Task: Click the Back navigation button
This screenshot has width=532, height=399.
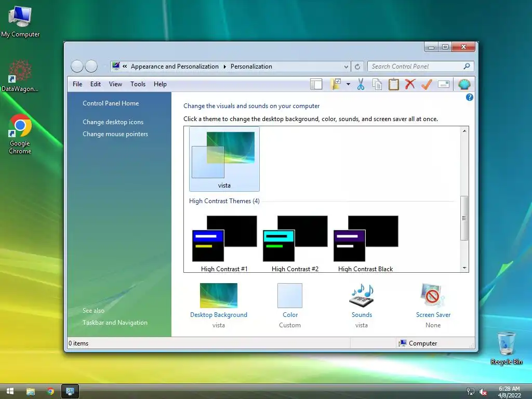Action: click(77, 66)
